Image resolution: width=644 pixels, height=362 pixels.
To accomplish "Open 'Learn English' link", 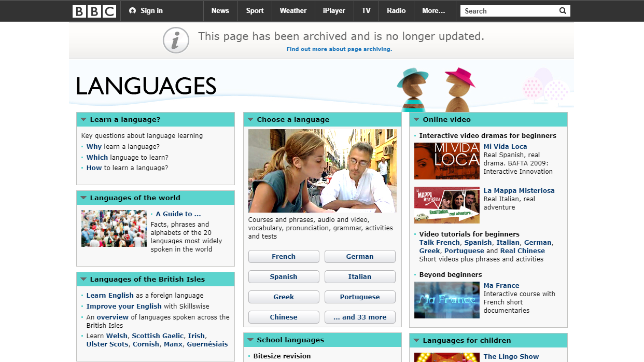I will pyautogui.click(x=110, y=296).
